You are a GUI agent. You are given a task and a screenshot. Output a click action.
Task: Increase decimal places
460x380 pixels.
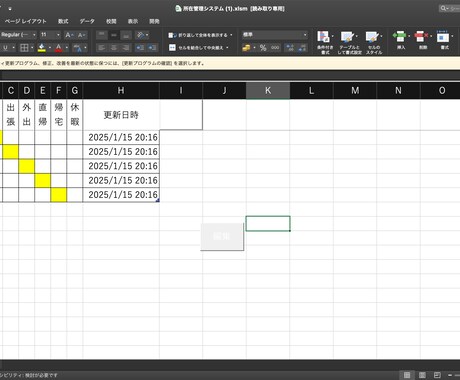point(290,48)
